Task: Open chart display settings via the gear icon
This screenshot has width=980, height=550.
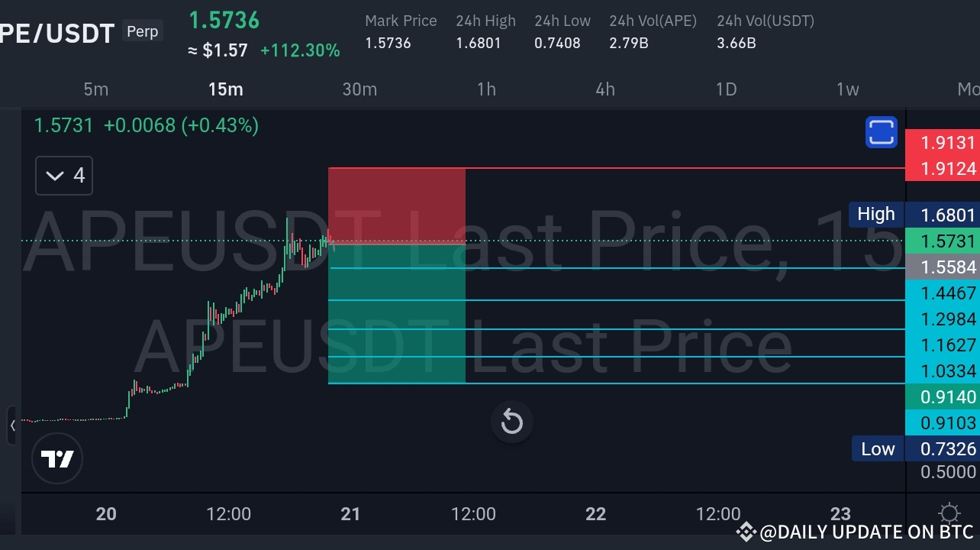Action: (x=949, y=513)
